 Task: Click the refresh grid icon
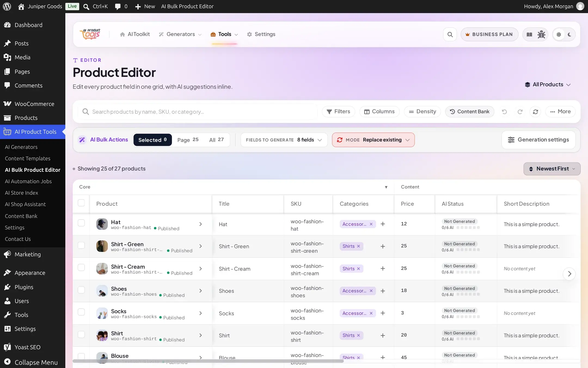(x=535, y=112)
